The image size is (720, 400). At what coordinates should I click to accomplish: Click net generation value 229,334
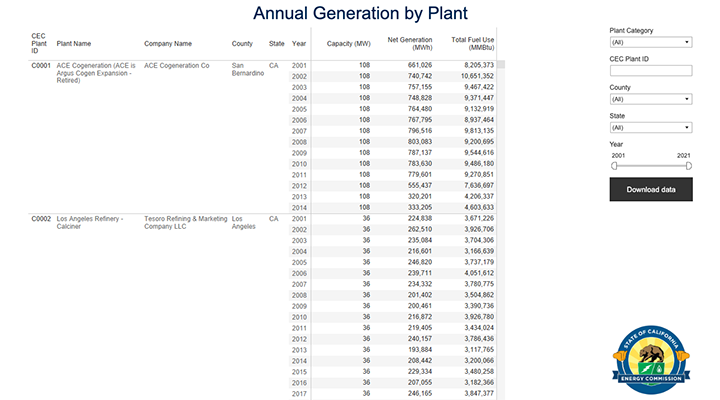click(x=420, y=372)
